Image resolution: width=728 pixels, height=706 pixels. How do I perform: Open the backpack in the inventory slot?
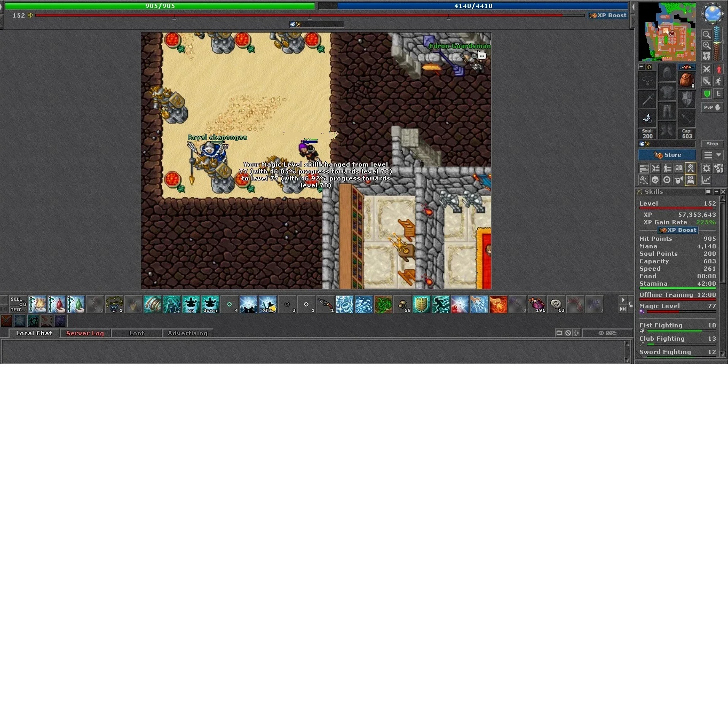click(x=686, y=81)
